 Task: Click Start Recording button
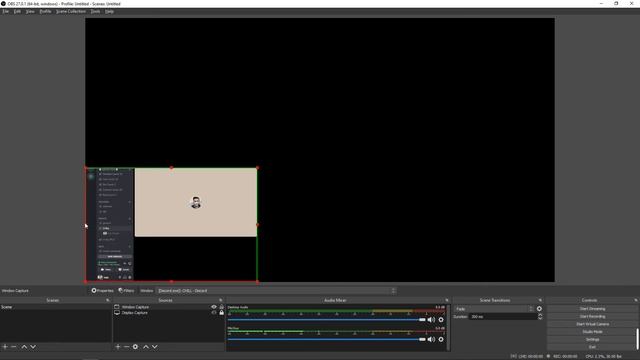click(x=592, y=316)
